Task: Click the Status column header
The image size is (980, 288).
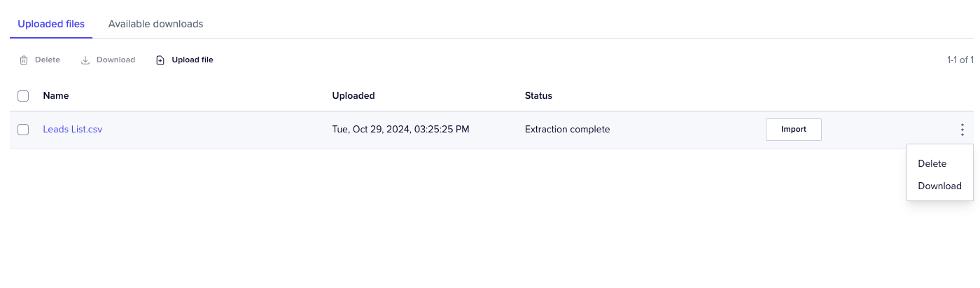Action: click(538, 96)
